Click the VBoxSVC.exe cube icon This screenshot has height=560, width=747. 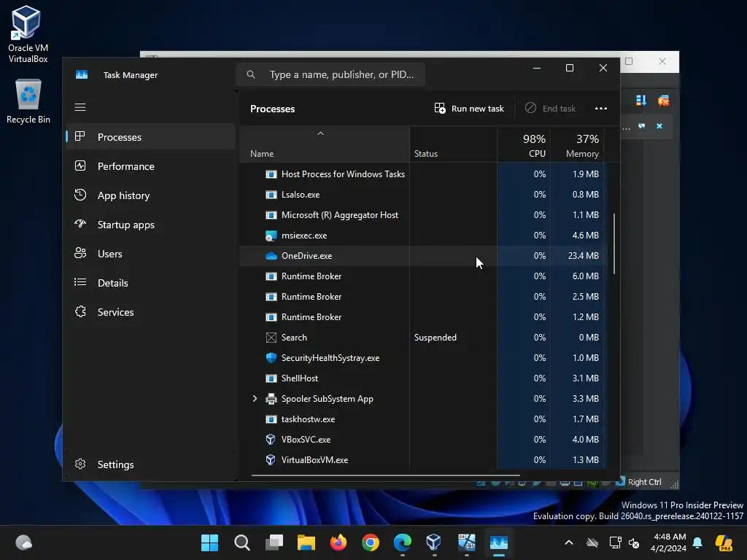pos(271,440)
